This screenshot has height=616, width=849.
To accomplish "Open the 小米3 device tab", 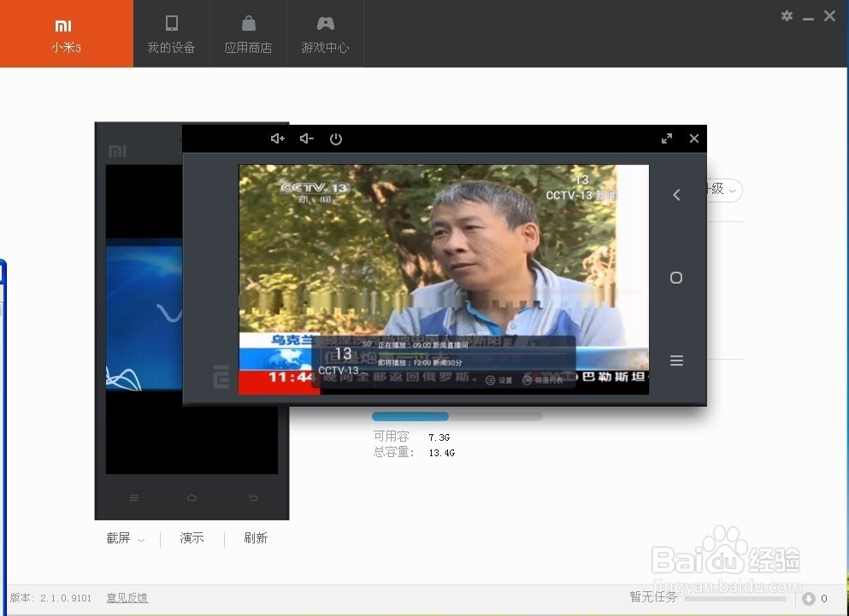I will coord(66,33).
